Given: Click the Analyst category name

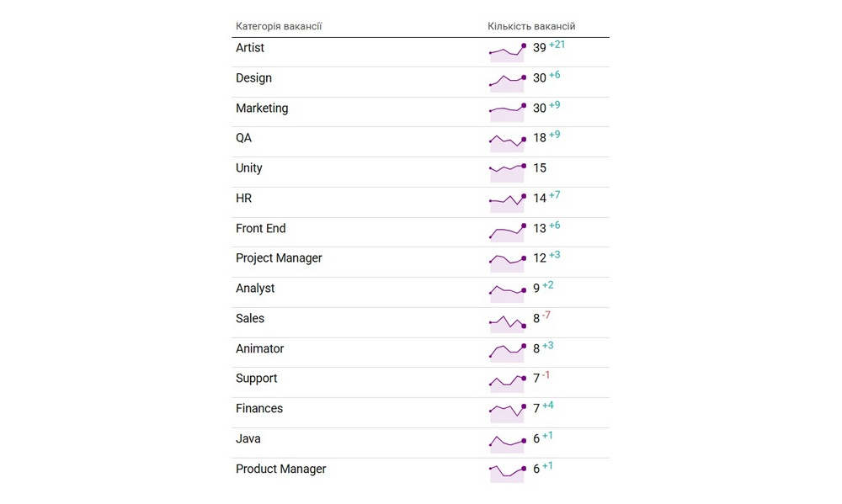Looking at the screenshot, I should [255, 289].
